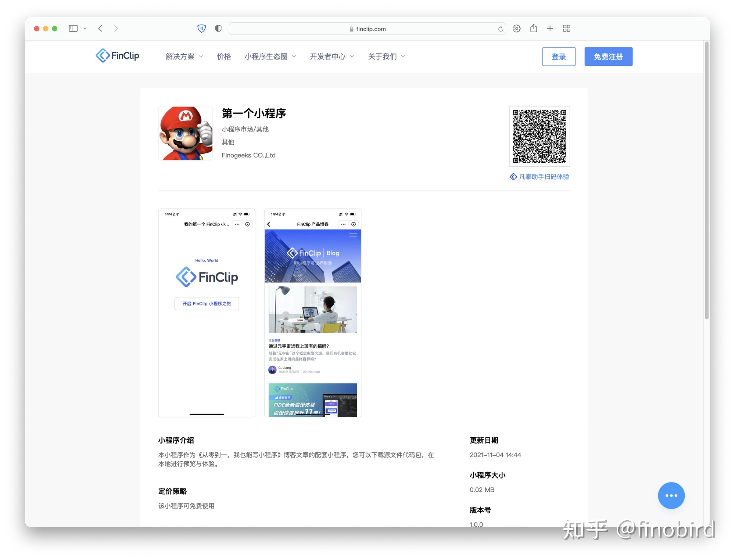The height and width of the screenshot is (560, 735).
Task: Click the Mario app icon thumbnail
Action: pos(186,133)
